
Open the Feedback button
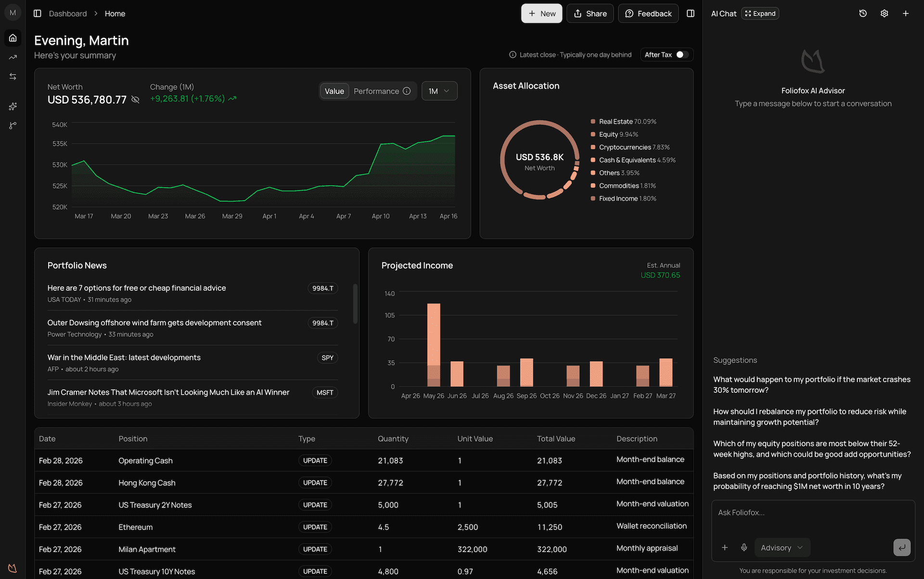point(648,13)
